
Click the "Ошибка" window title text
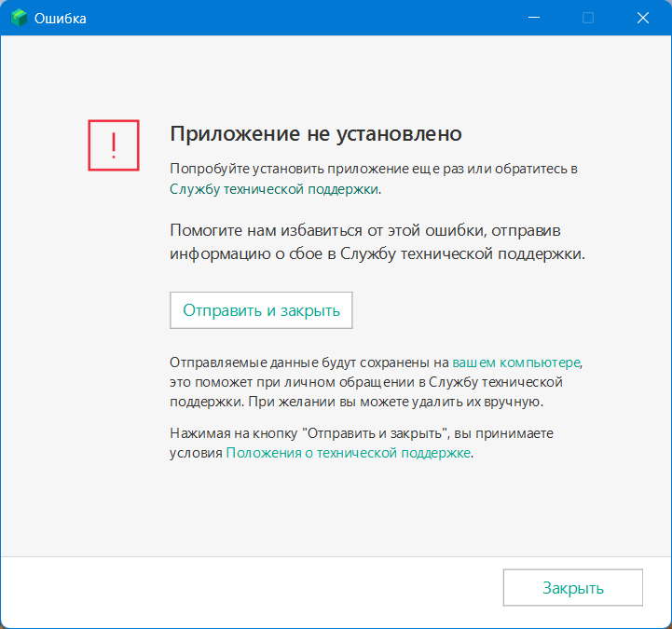[x=61, y=19]
